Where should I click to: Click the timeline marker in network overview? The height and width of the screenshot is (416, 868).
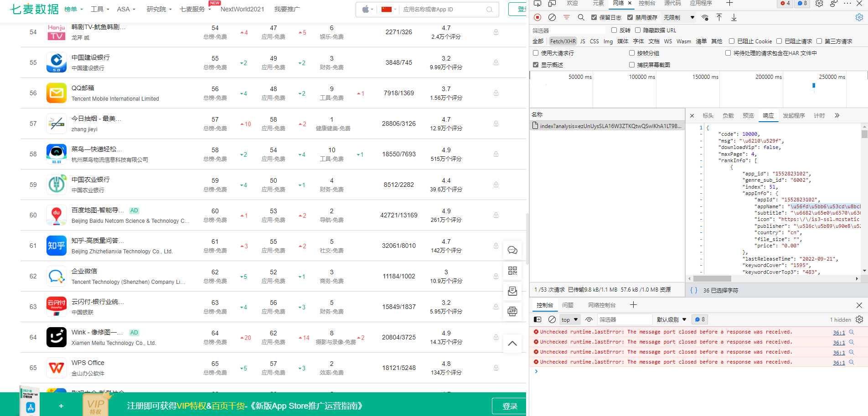[814, 86]
